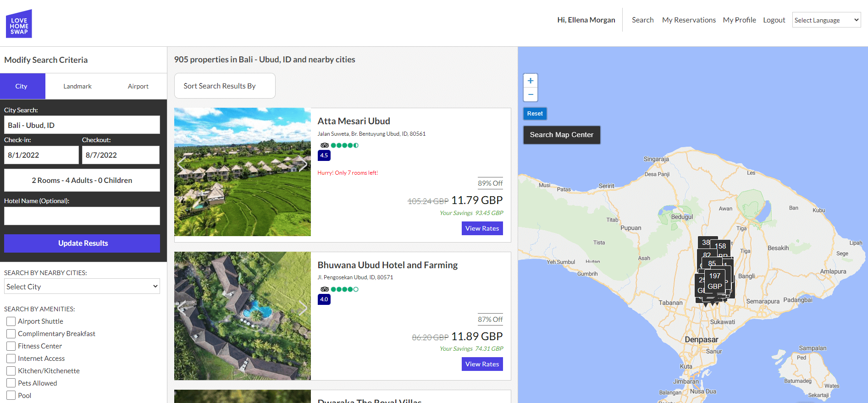
Task: Open My Reservations page
Action: coord(689,20)
